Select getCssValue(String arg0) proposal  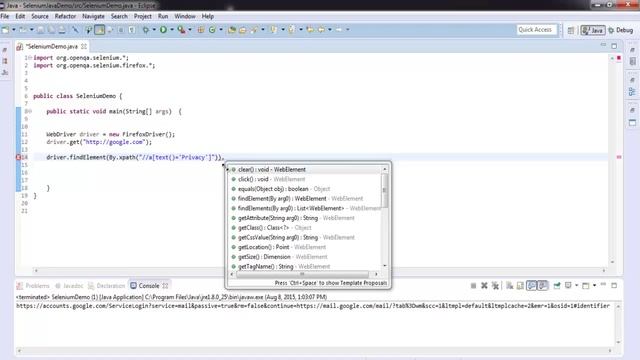pyautogui.click(x=305, y=238)
